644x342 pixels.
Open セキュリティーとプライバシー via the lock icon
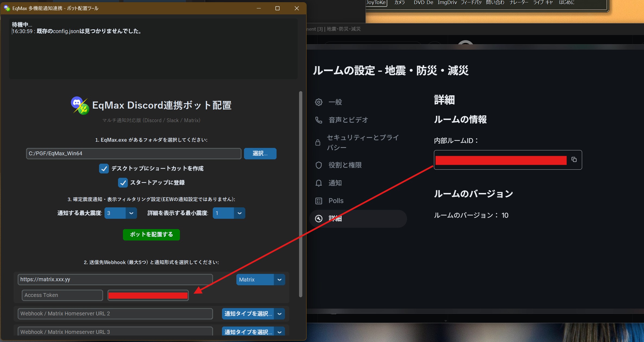tap(318, 142)
